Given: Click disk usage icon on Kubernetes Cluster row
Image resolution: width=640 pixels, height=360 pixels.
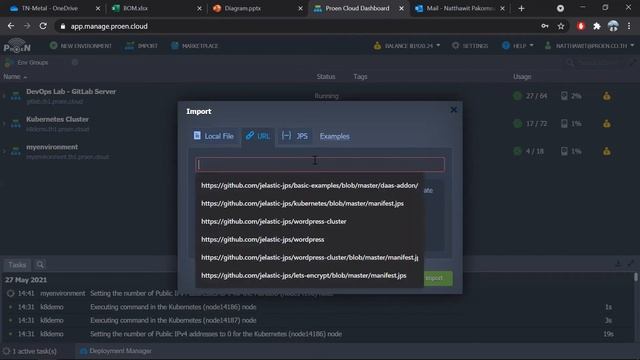Looking at the screenshot, I should click(564, 123).
